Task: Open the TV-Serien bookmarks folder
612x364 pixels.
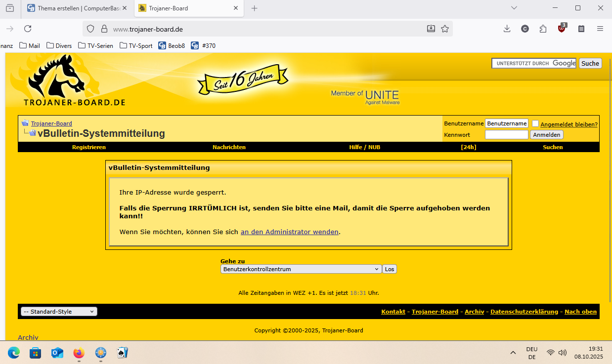Action: (96, 45)
